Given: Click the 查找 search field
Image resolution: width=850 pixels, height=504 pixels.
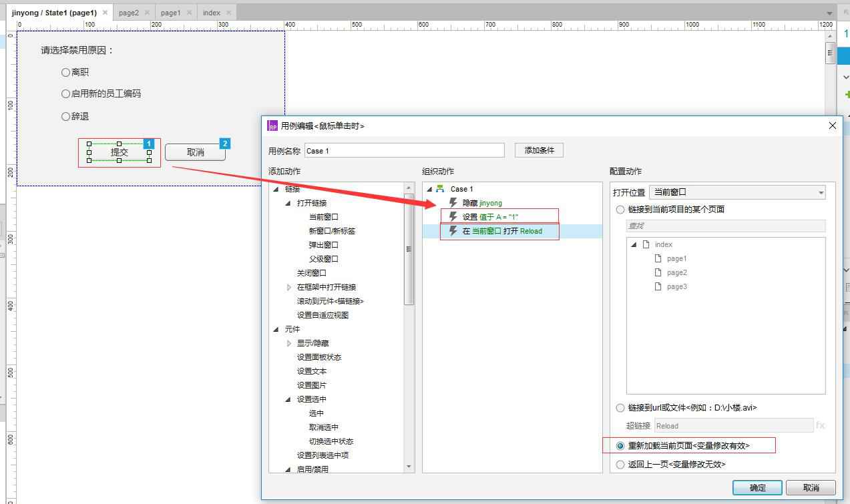Looking at the screenshot, I should (726, 226).
